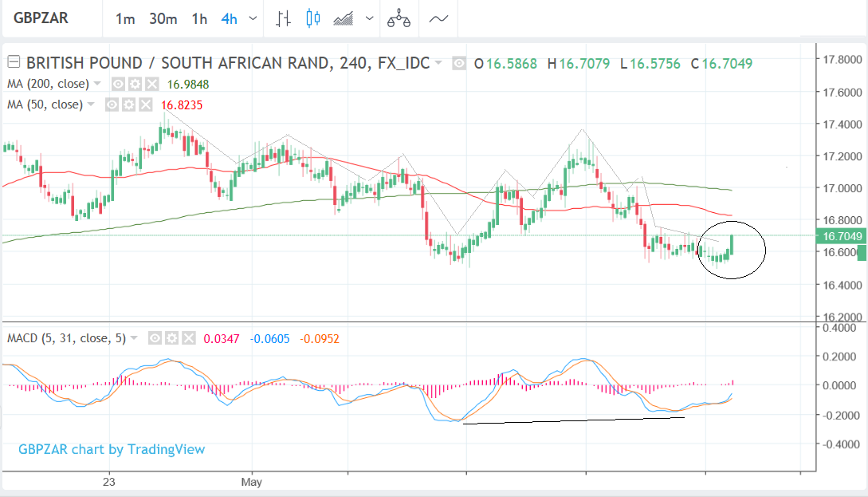
Task: Open the chart style dropdown chevron
Action: [x=370, y=19]
